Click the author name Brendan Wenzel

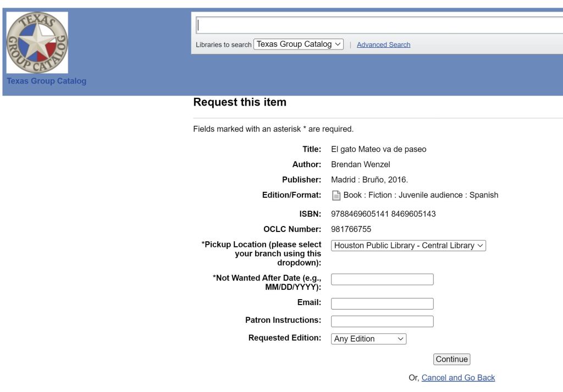361,164
